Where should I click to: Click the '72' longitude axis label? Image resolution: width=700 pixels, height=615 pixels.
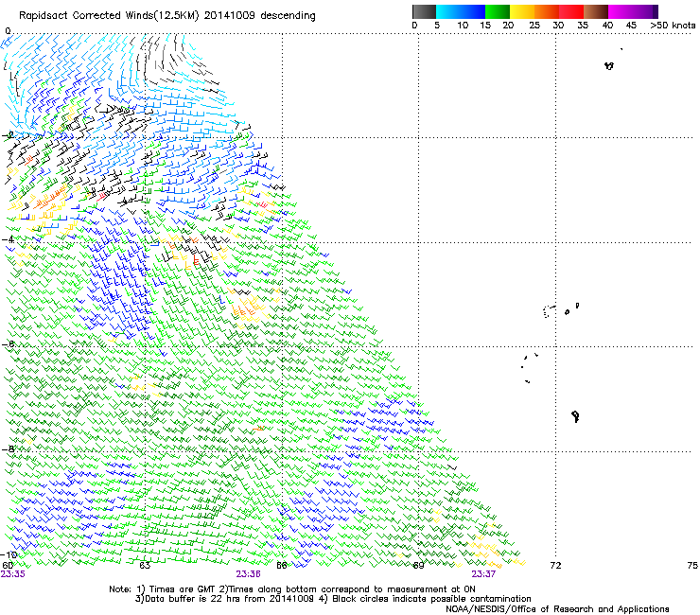coord(555,566)
